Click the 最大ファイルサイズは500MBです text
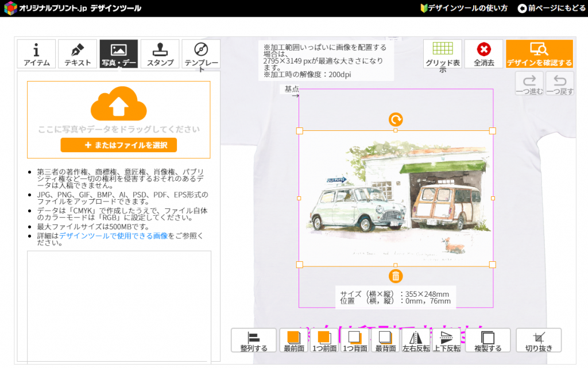This screenshot has height=368, width=588. (93, 227)
